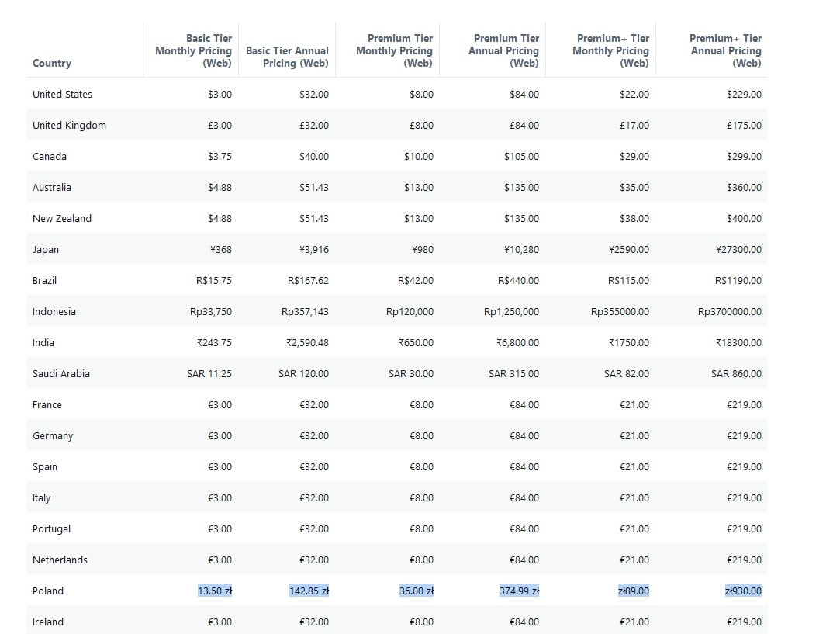This screenshot has width=840, height=634.
Task: Select the Premium Tier Annual Pricing header
Action: (503, 50)
